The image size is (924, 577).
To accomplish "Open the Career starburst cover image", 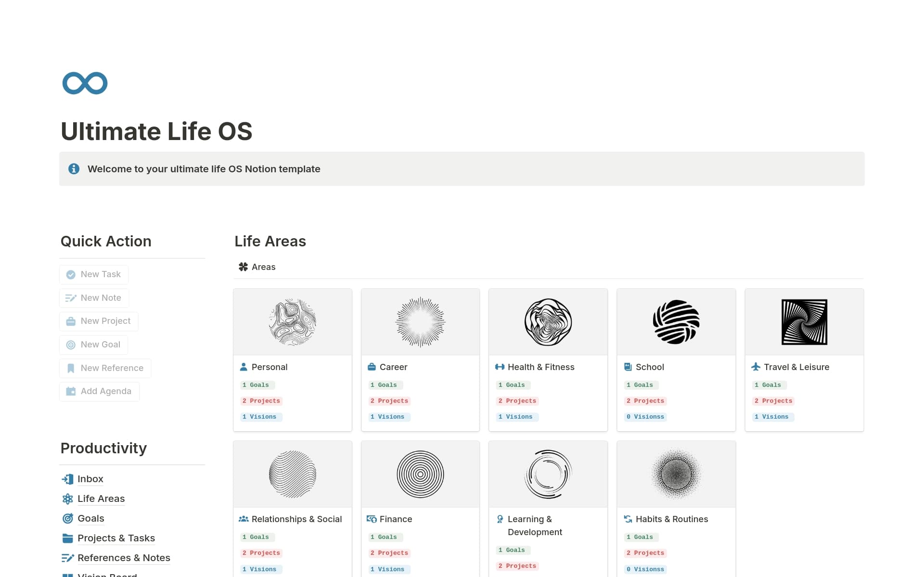I will pos(421,322).
